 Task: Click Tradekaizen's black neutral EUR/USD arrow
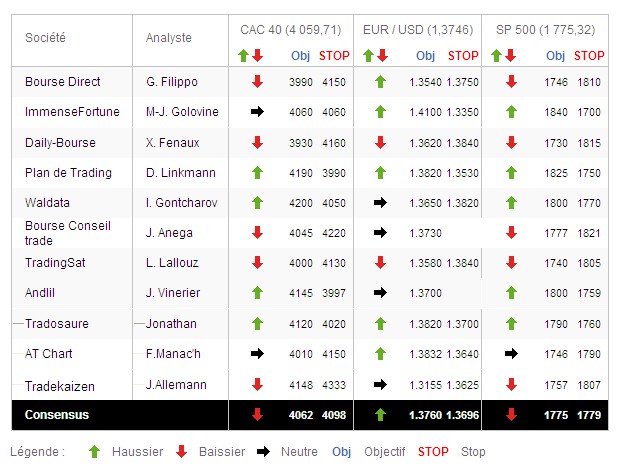(380, 384)
